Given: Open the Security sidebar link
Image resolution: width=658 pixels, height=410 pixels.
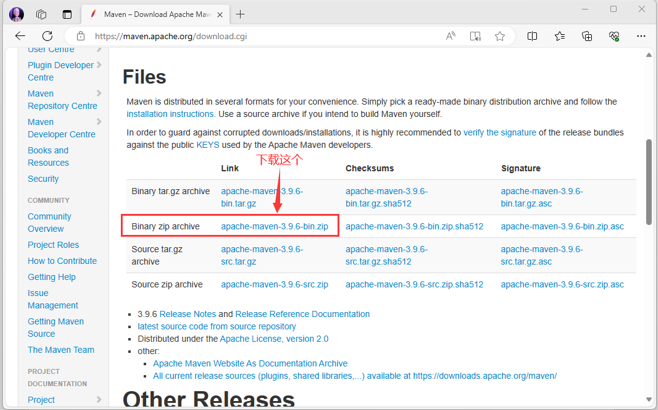Looking at the screenshot, I should [x=43, y=179].
